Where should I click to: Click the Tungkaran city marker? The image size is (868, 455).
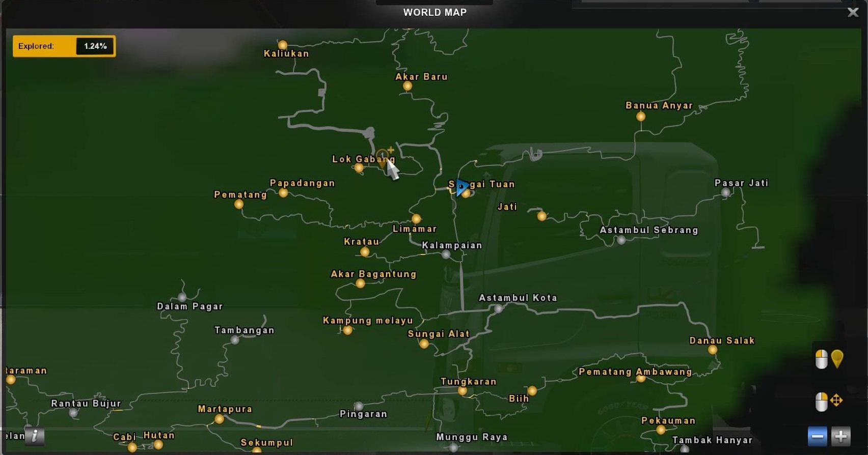tap(463, 391)
